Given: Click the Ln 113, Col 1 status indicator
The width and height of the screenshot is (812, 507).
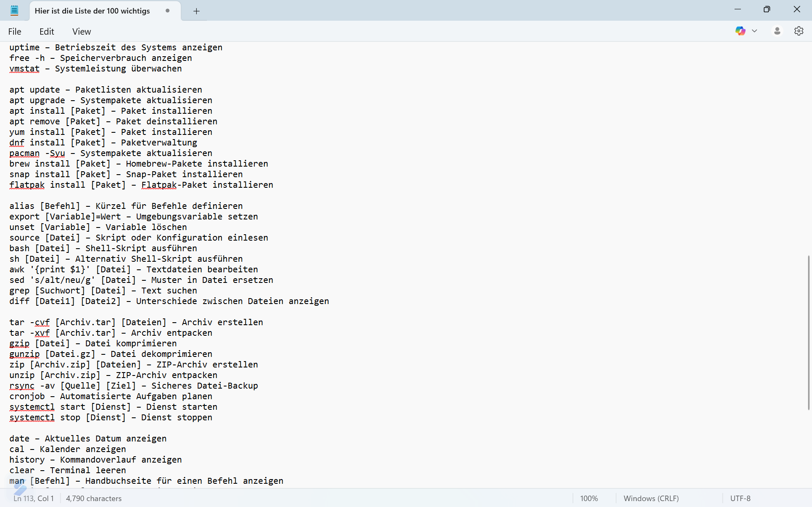Looking at the screenshot, I should coord(34,499).
